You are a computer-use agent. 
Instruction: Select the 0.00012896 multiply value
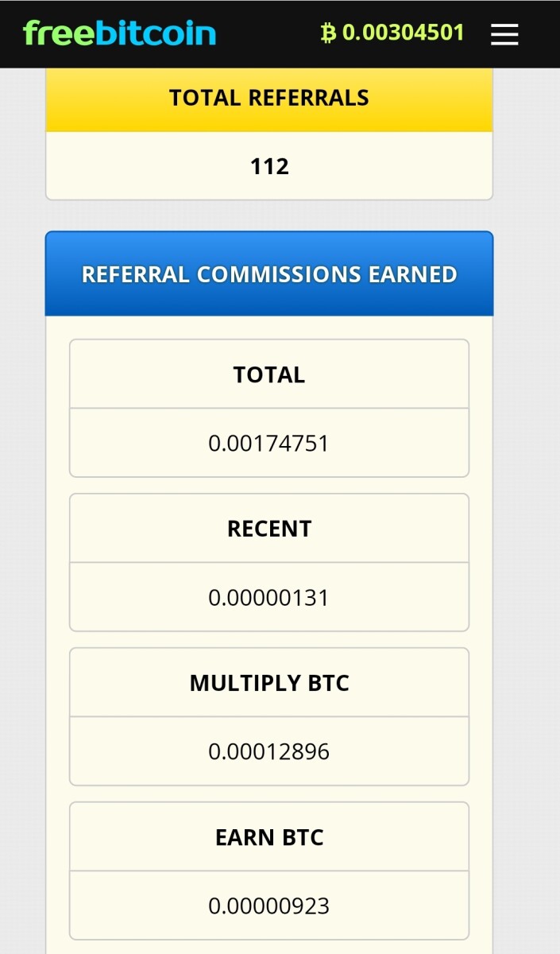pyautogui.click(x=268, y=751)
